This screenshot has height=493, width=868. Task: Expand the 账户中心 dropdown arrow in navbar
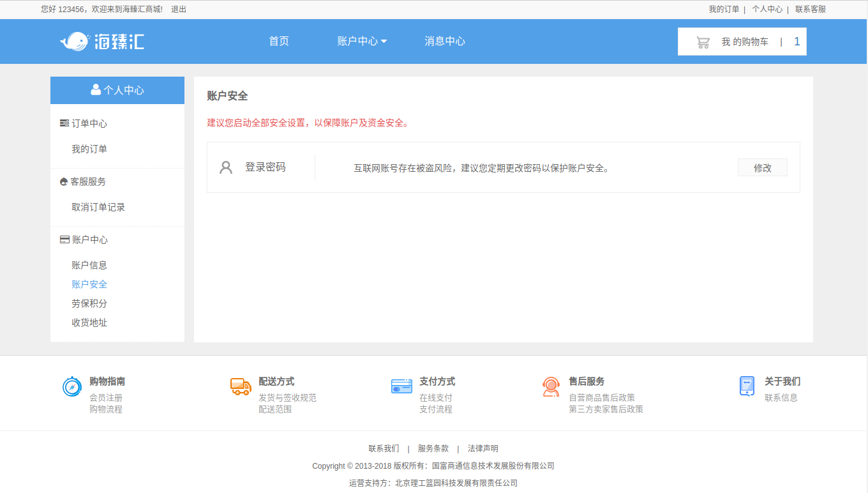tap(384, 42)
